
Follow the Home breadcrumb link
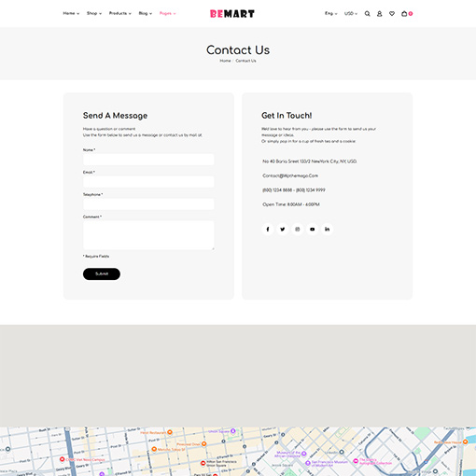[225, 61]
